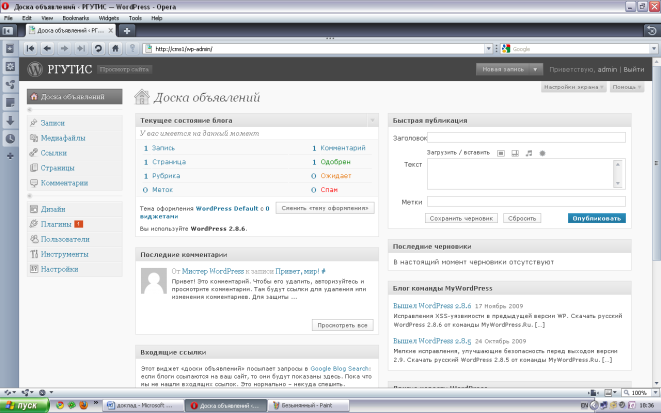Expand the Помощь help panel
This screenshot has height=413, width=661.
pos(627,87)
